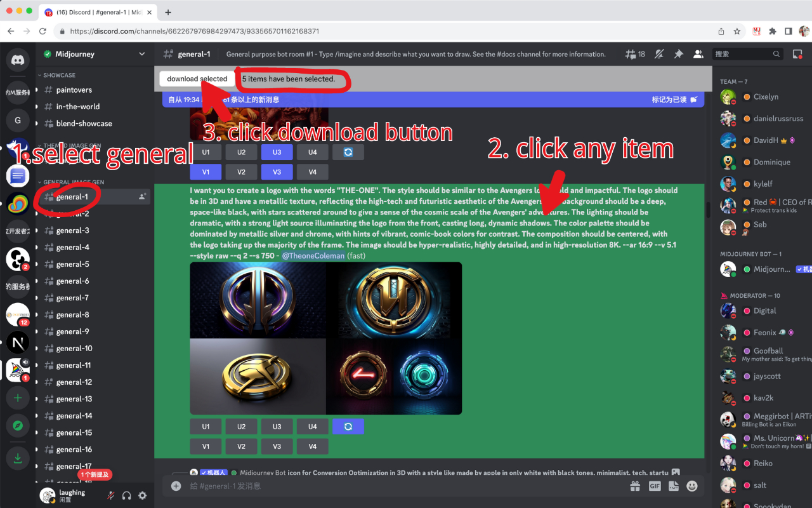The width and height of the screenshot is (812, 508).
Task: Click the download selected button
Action: (x=197, y=79)
